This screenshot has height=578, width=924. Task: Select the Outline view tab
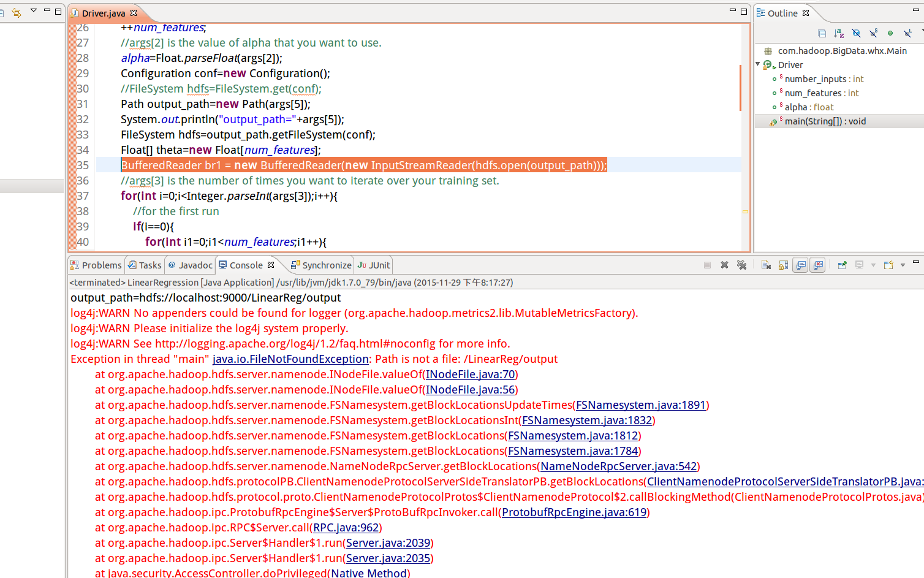(x=782, y=13)
